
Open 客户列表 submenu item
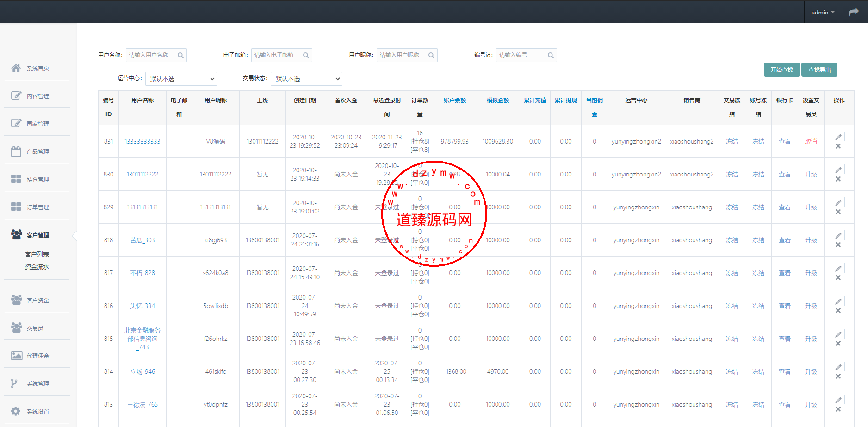(37, 254)
